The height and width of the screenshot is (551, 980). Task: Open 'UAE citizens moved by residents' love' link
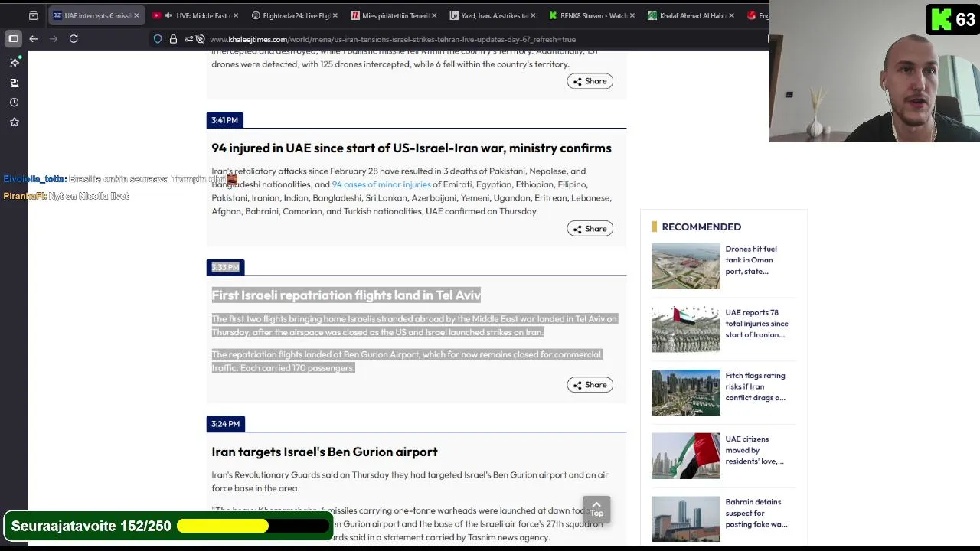click(x=754, y=450)
